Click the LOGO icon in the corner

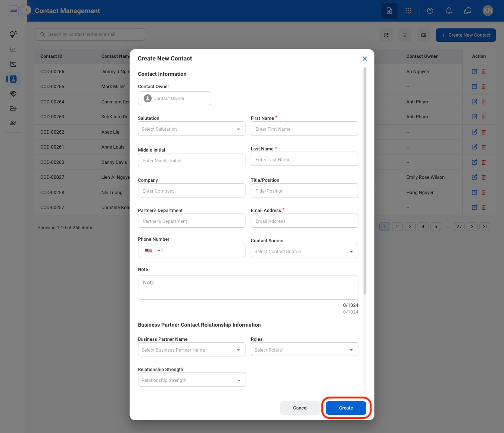13,11
